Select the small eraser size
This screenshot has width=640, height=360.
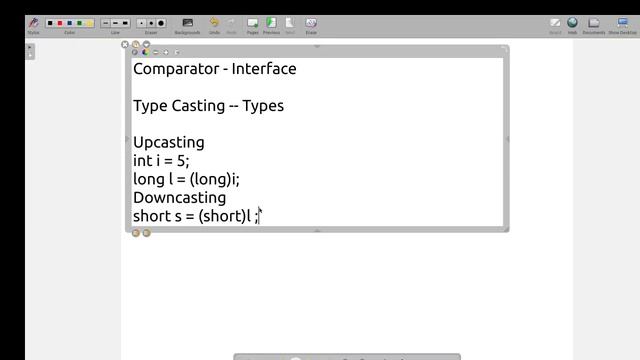pyautogui.click(x=141, y=23)
